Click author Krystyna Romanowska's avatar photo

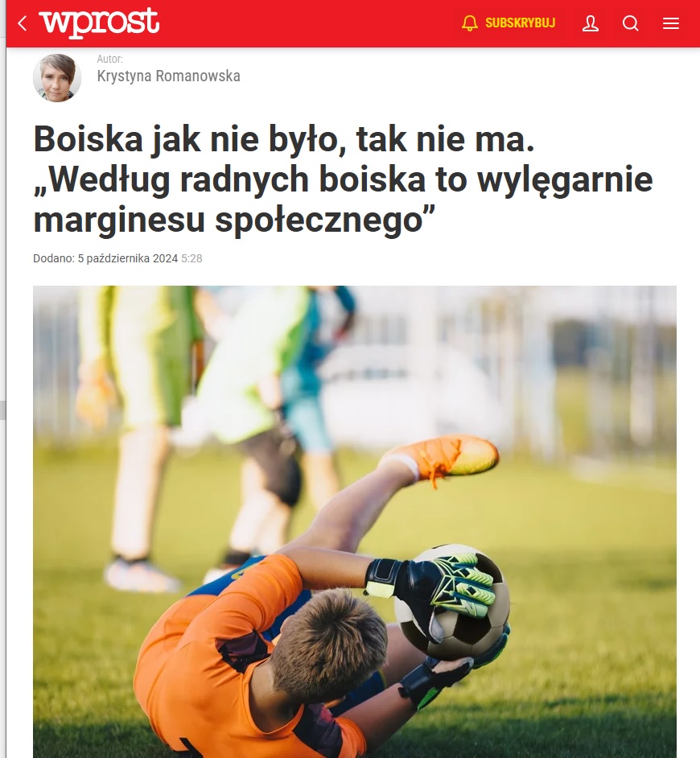pos(57,78)
